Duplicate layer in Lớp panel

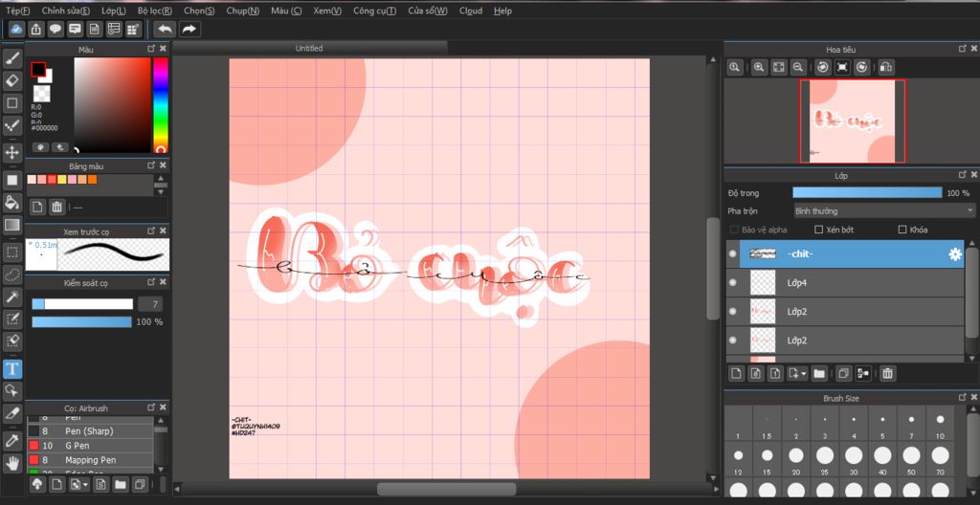(843, 374)
